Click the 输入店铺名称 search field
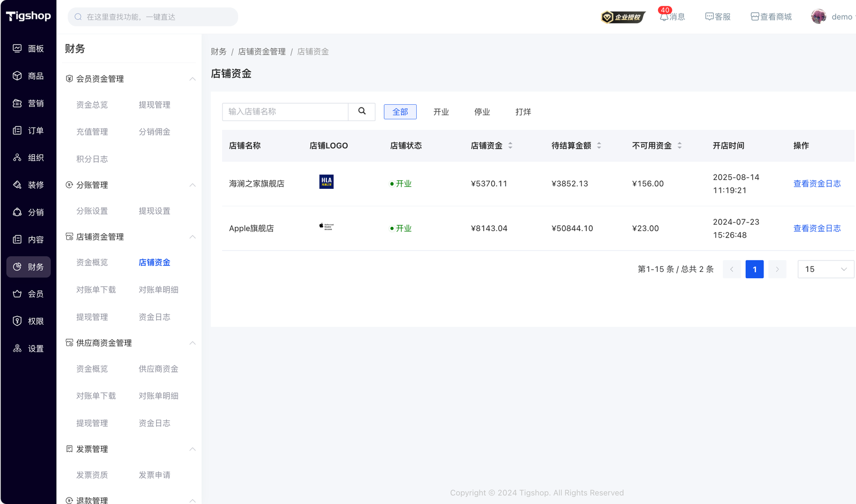The width and height of the screenshot is (856, 504). [x=285, y=112]
